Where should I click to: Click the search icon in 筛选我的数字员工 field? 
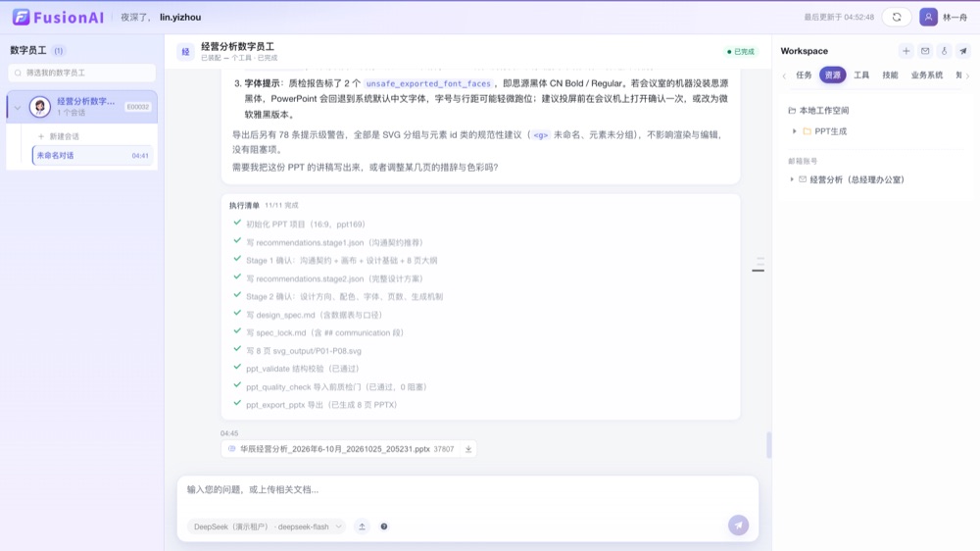click(18, 74)
